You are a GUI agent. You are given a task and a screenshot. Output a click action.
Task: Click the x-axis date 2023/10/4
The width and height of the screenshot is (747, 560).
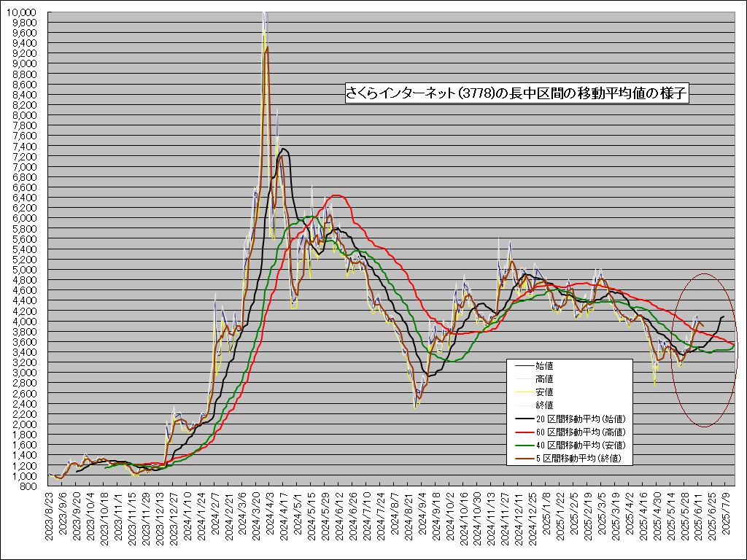coord(90,518)
